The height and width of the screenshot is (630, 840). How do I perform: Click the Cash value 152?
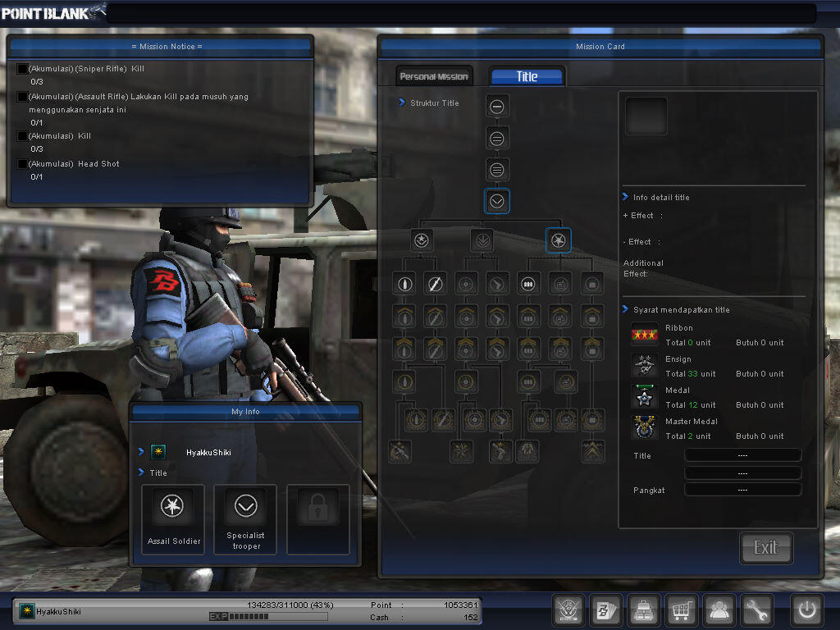470,617
